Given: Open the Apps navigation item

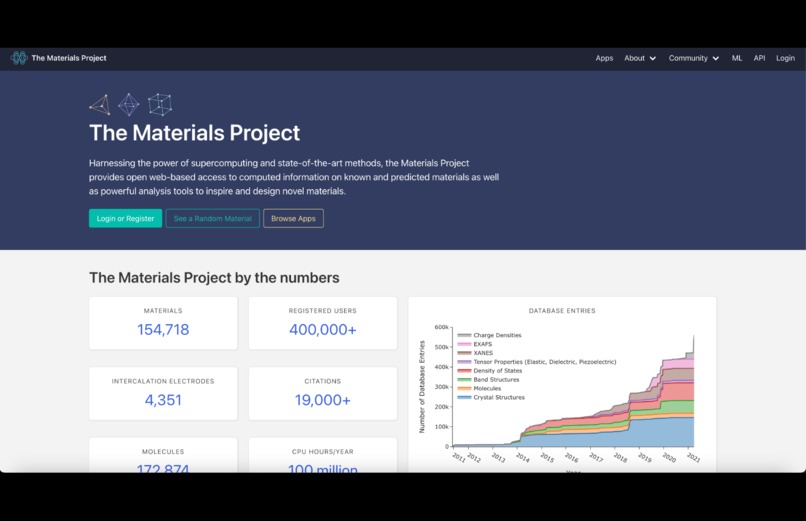Looking at the screenshot, I should pyautogui.click(x=604, y=58).
